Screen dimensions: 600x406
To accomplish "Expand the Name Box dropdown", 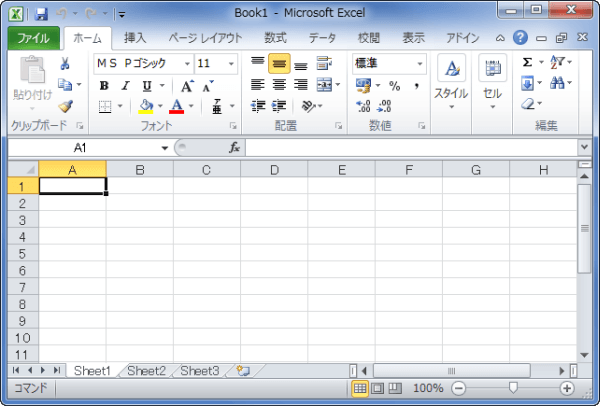I will pyautogui.click(x=165, y=148).
